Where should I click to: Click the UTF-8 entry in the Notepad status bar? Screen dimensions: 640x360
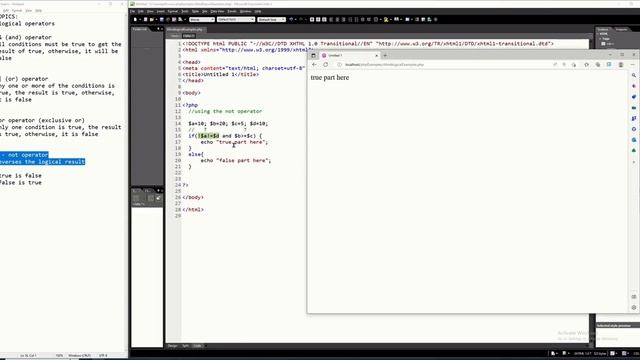click(103, 356)
